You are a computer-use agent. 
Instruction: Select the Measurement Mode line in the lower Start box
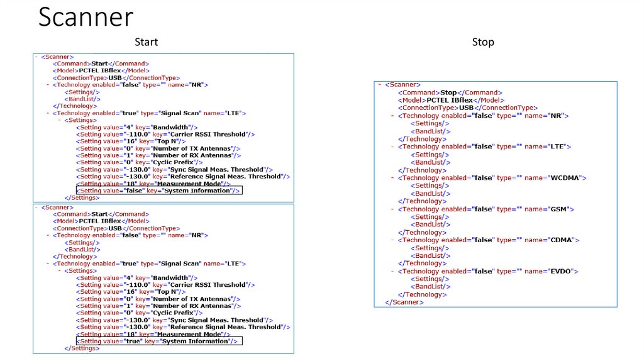(153, 334)
